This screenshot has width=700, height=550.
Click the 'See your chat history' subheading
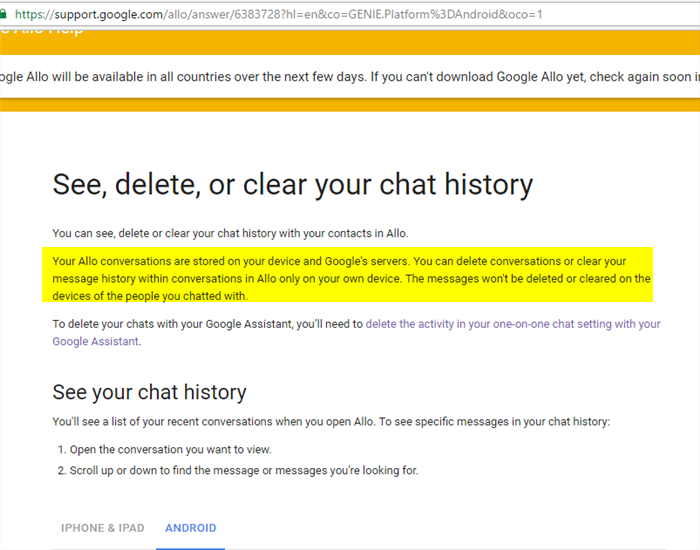pyautogui.click(x=149, y=392)
